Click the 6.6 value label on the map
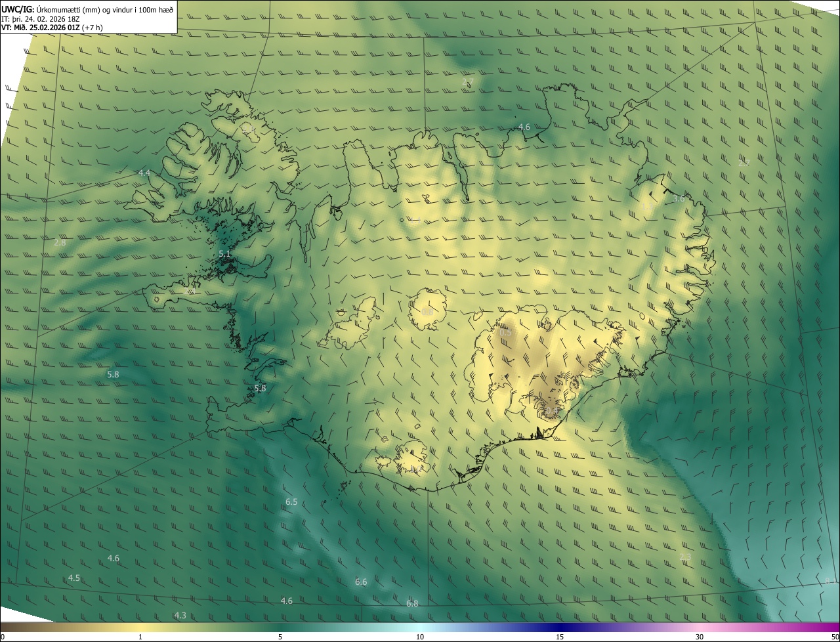This screenshot has height=642, width=840. 361,582
